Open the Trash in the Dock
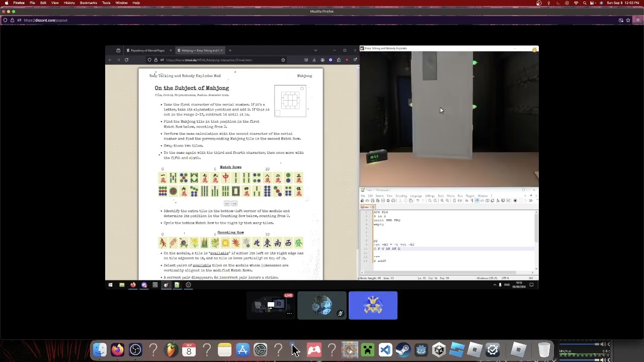This screenshot has width=644, height=362. click(x=544, y=349)
